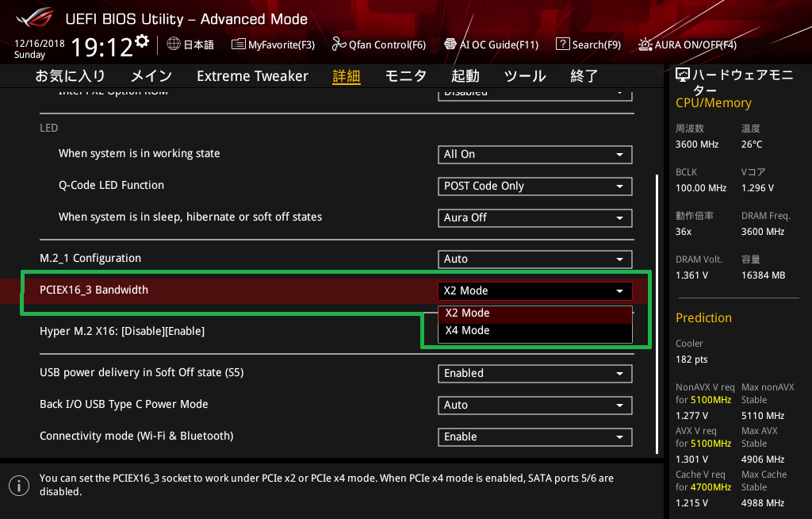This screenshot has width=812, height=519.
Task: Click the 12/16/2018 date text
Action: pos(40,44)
